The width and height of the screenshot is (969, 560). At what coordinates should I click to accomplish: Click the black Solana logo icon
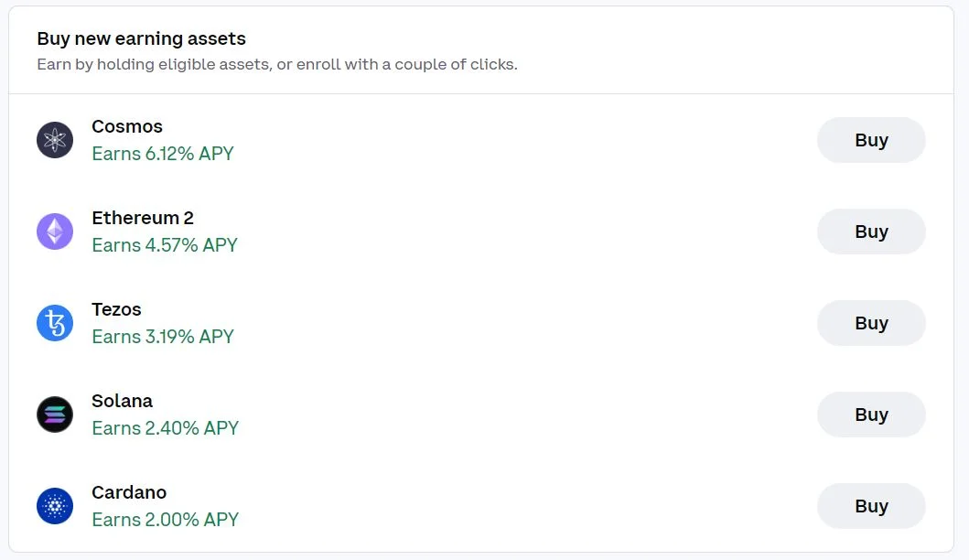pos(55,415)
